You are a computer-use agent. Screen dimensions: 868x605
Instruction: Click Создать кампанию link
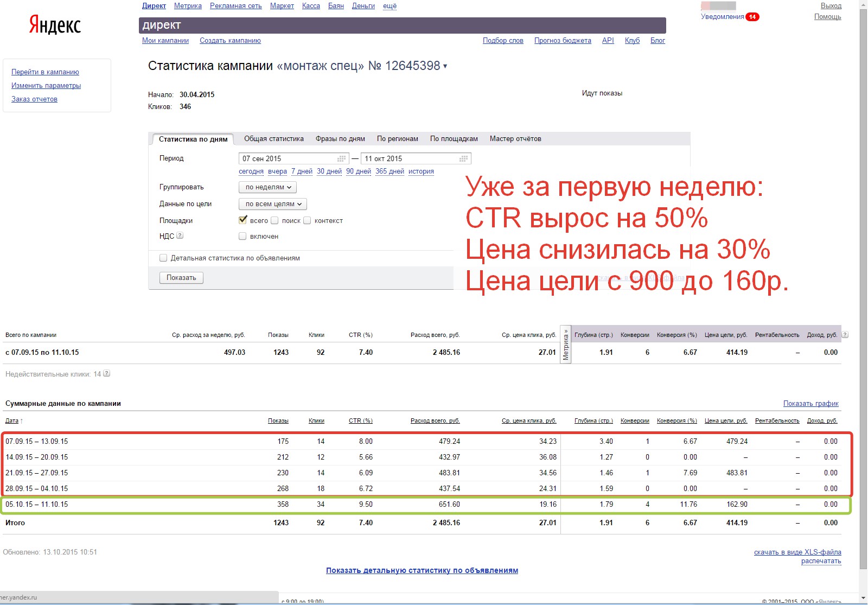[230, 41]
